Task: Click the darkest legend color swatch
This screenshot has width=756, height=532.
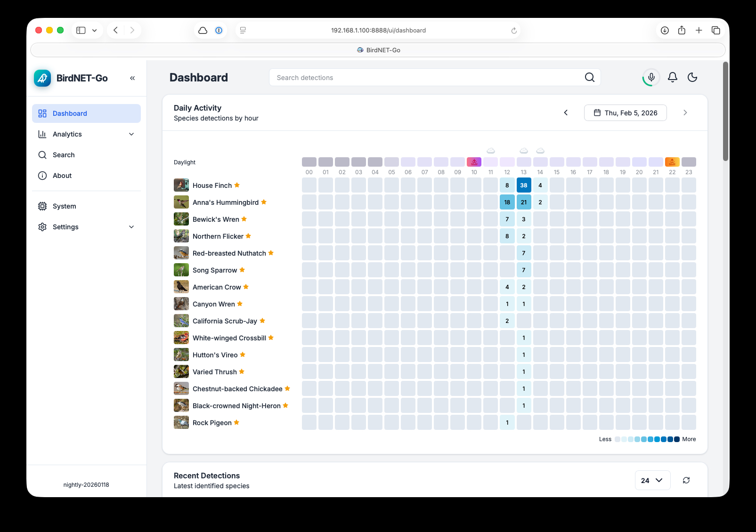Action: [677, 439]
